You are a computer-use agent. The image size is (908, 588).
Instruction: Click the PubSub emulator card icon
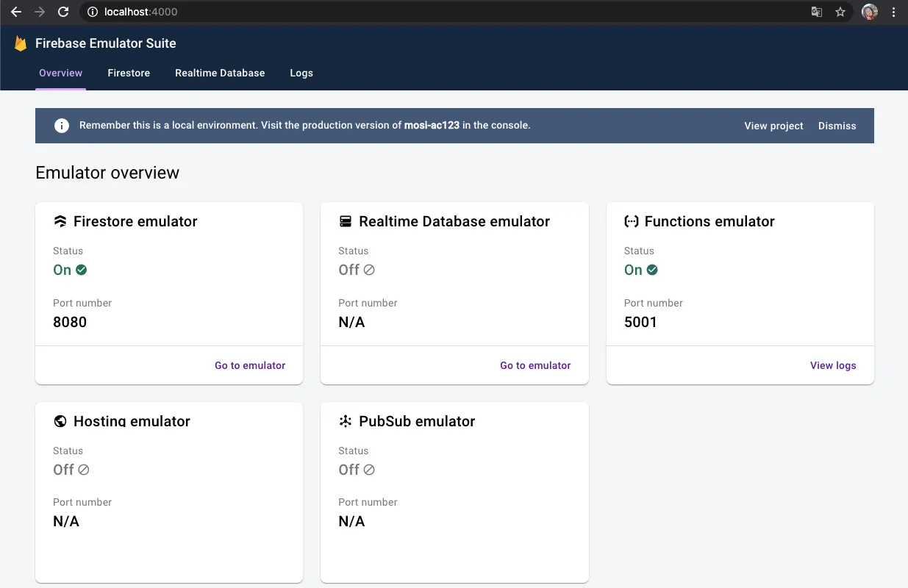[x=346, y=421]
